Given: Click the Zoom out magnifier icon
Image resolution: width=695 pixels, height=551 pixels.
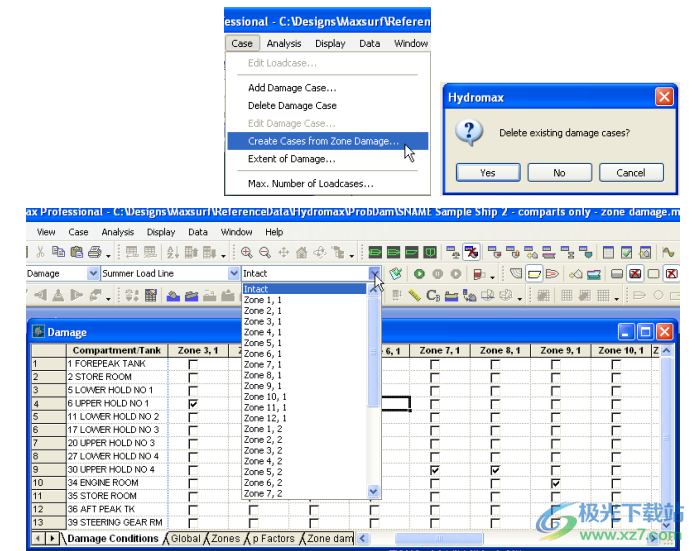Looking at the screenshot, I should [265, 253].
